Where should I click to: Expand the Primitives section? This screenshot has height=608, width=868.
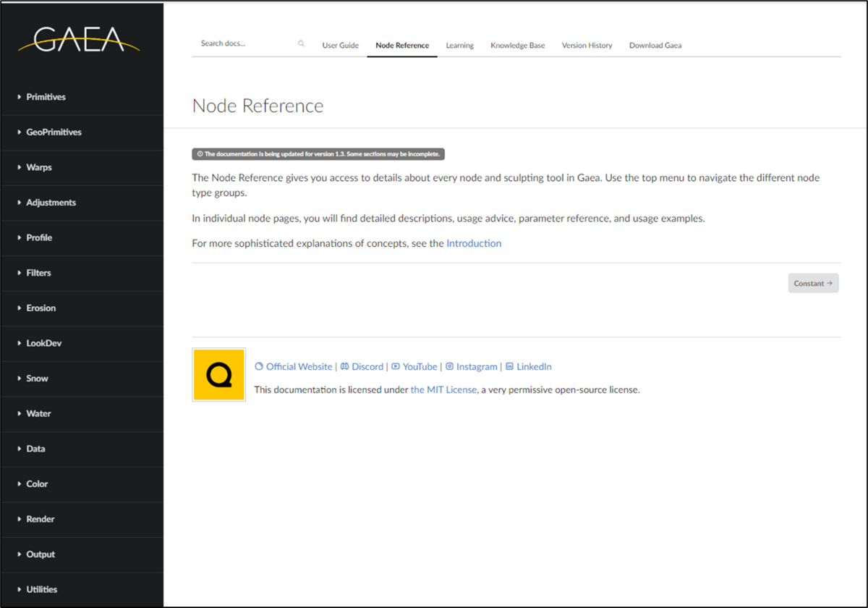[x=82, y=97]
